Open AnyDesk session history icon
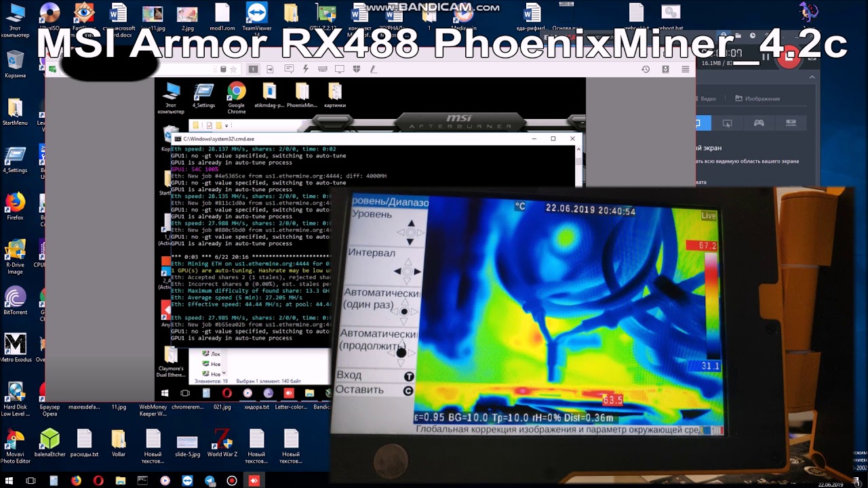This screenshot has height=488, width=868. pos(646,69)
